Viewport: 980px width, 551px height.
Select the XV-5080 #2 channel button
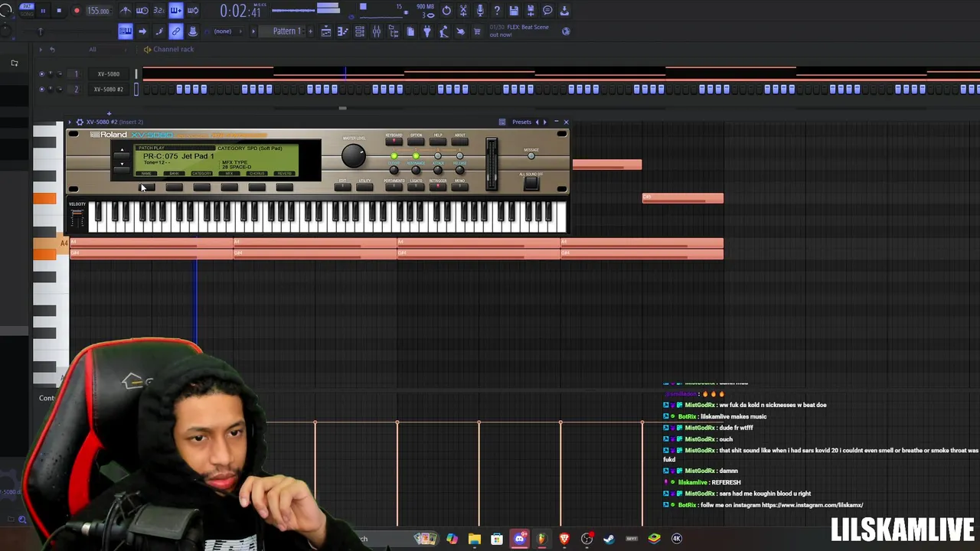(108, 90)
